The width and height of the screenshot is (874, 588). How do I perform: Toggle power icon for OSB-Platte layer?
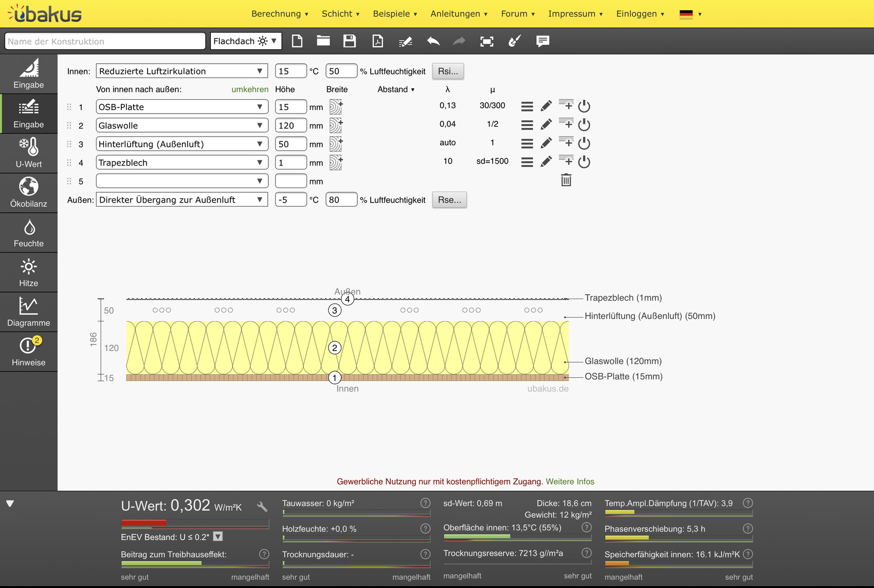(584, 106)
